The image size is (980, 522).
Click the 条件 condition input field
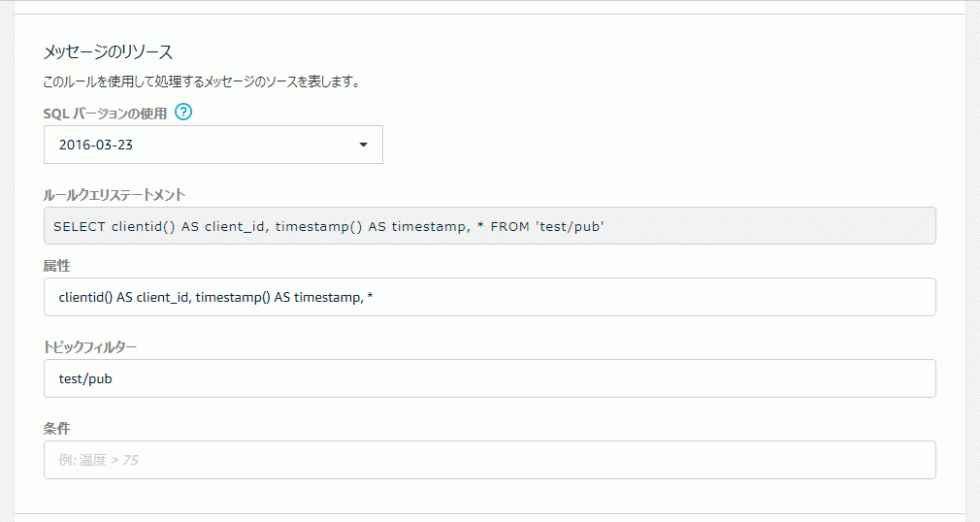[x=489, y=460]
